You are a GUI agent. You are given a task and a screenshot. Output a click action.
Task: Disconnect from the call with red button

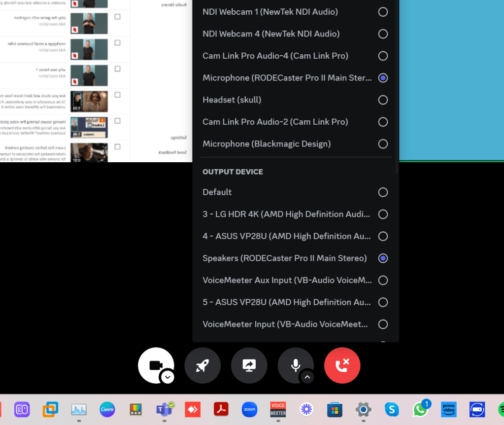(342, 365)
